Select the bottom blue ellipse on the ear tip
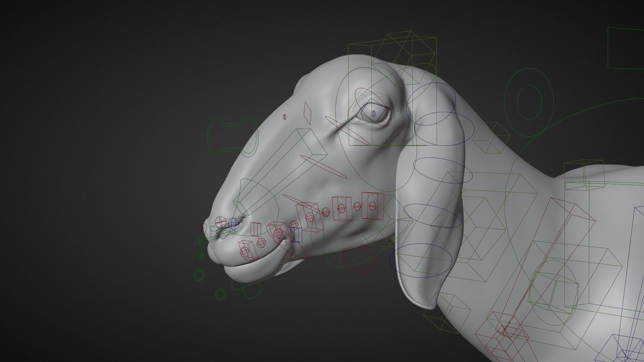The width and height of the screenshot is (644, 362). coord(421,260)
